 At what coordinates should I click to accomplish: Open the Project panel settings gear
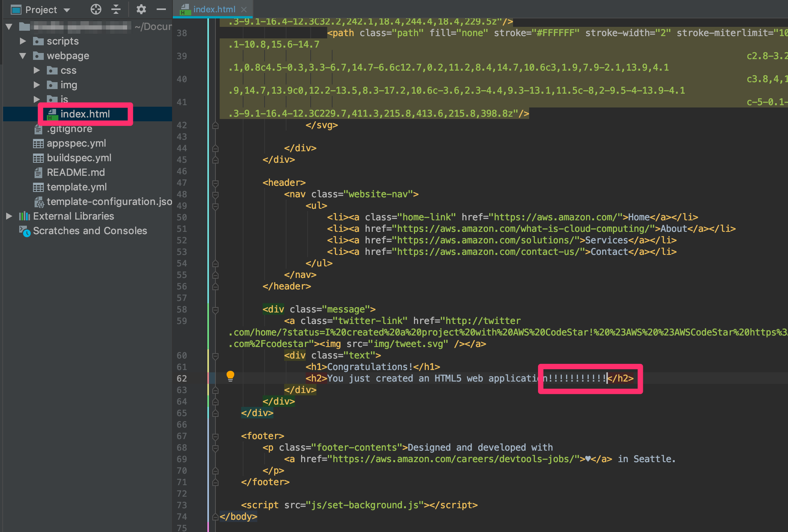(141, 9)
